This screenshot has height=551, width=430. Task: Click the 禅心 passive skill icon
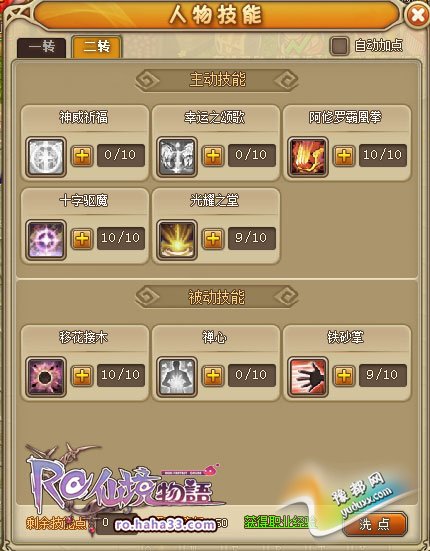pos(177,377)
